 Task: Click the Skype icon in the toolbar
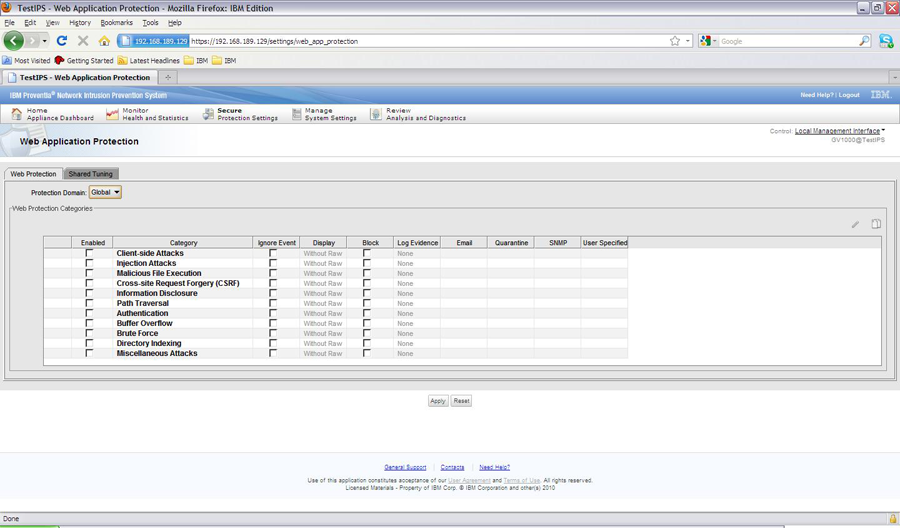pyautogui.click(x=886, y=41)
